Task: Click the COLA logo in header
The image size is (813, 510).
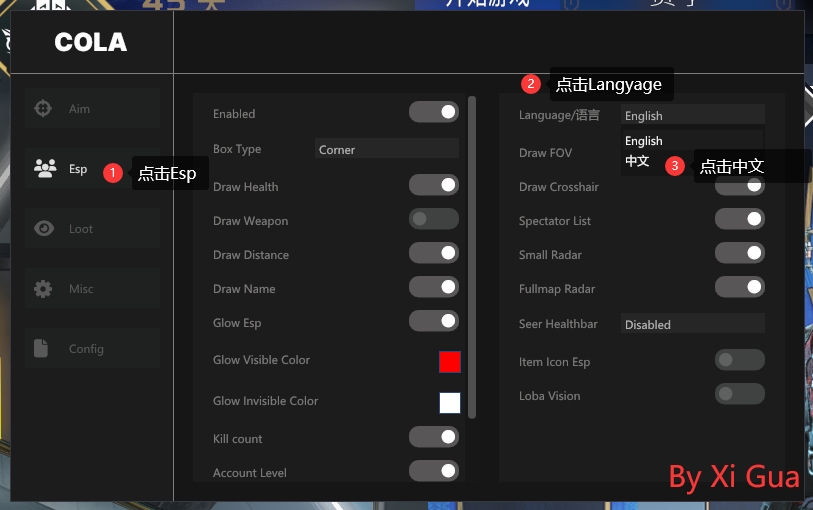Action: [x=90, y=42]
